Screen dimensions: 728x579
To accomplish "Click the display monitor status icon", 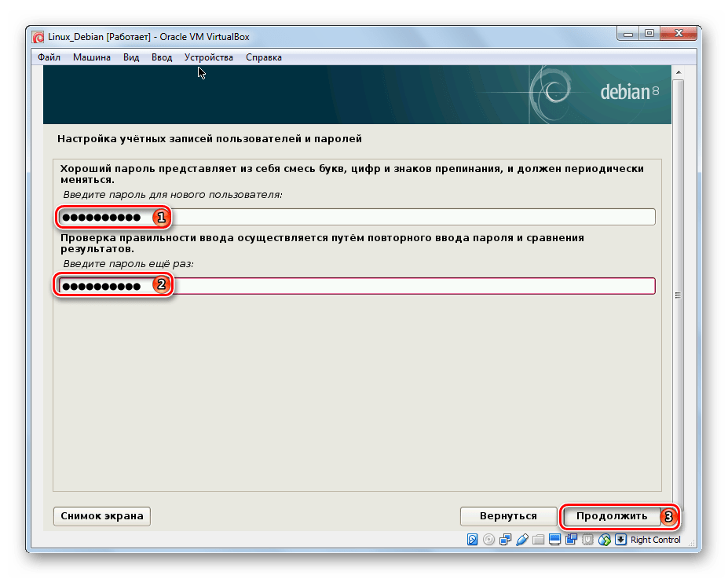I will pos(555,540).
